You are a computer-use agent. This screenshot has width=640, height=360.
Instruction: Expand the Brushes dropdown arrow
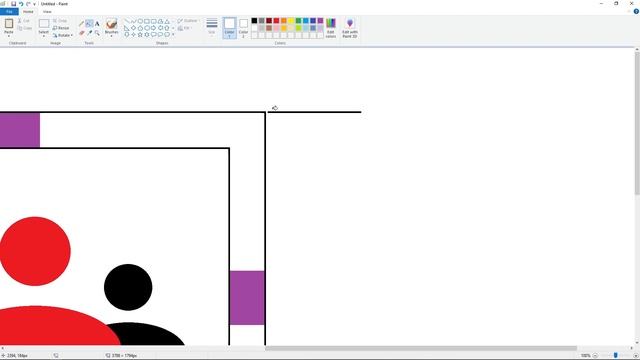coord(111,36)
